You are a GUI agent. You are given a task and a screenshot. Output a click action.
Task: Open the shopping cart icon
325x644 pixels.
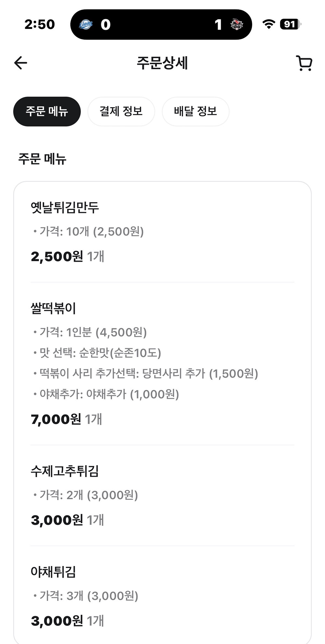304,63
